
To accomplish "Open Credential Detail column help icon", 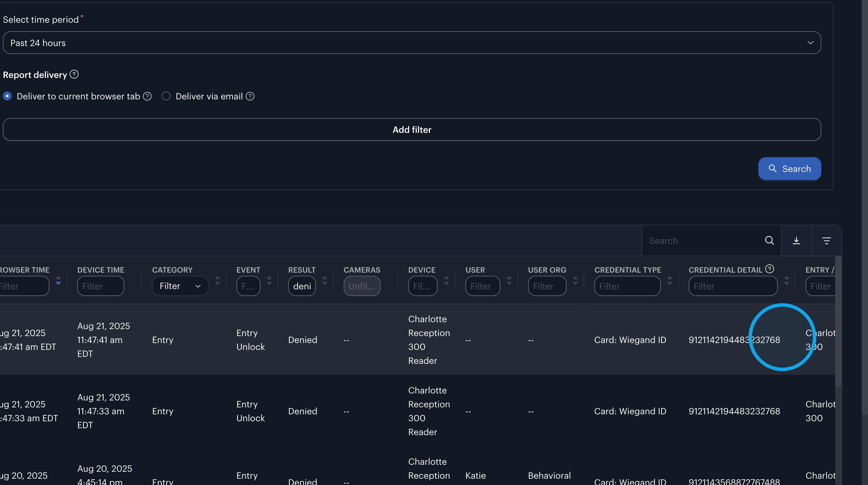I will [x=770, y=269].
